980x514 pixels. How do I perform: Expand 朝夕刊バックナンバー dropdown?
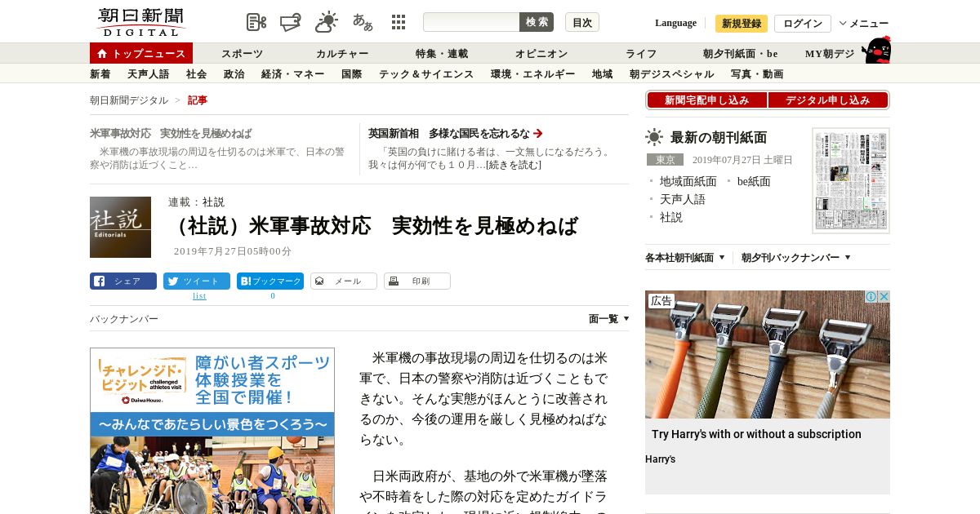coord(796,258)
